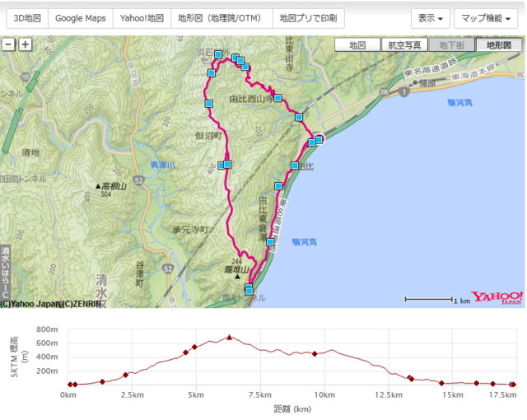Click the 高根山 summit triangle marker

97,187
